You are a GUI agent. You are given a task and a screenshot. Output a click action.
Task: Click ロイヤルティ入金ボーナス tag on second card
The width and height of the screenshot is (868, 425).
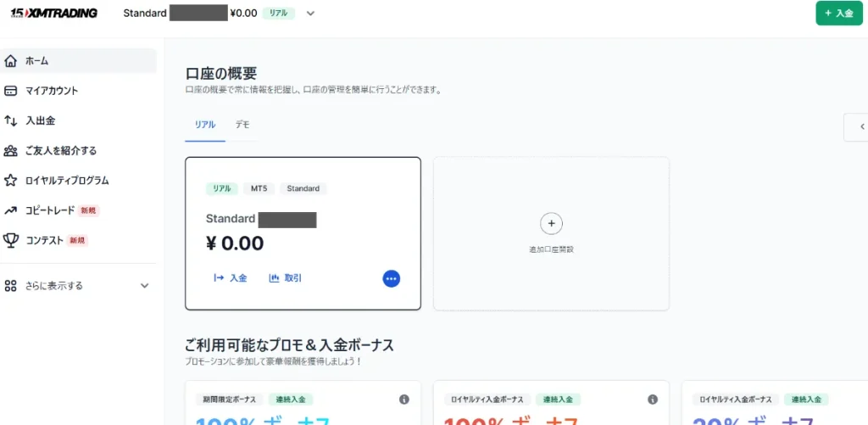(487, 400)
